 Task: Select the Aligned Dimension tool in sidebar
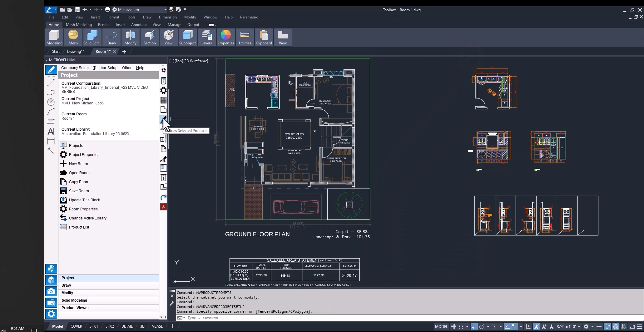[51, 151]
